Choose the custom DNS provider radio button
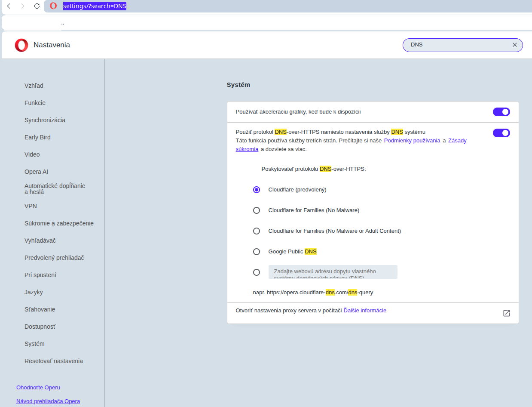Image resolution: width=532 pixels, height=407 pixels. tap(257, 272)
